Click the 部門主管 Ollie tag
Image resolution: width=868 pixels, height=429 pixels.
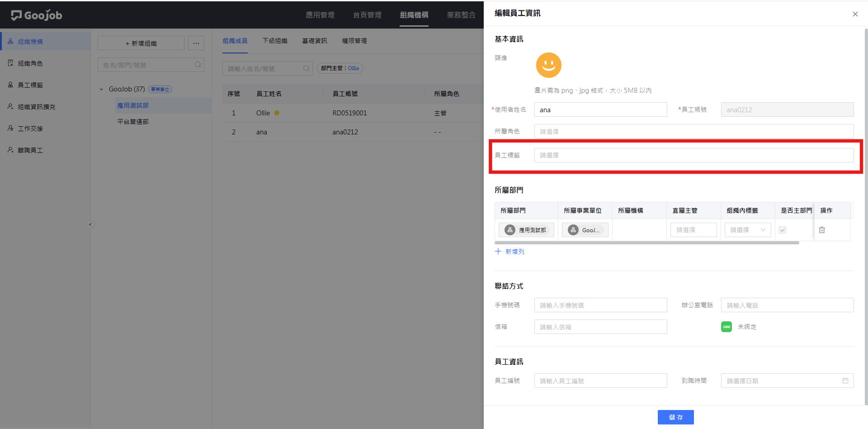340,68
